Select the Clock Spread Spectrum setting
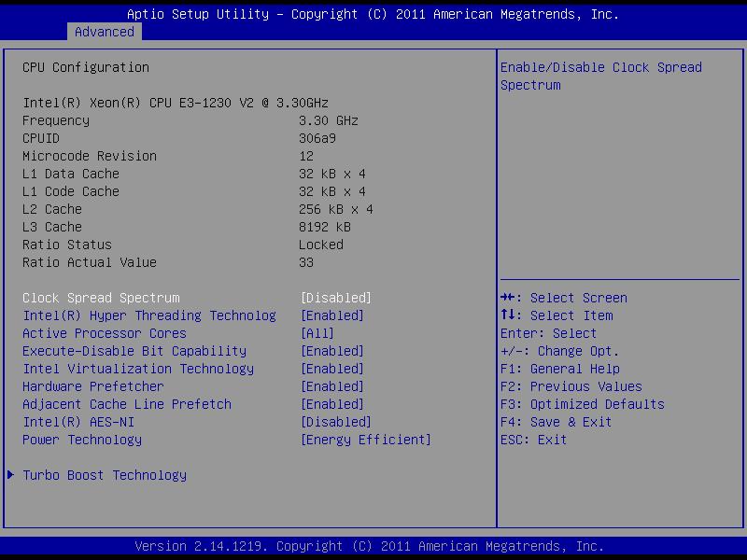 pyautogui.click(x=101, y=298)
